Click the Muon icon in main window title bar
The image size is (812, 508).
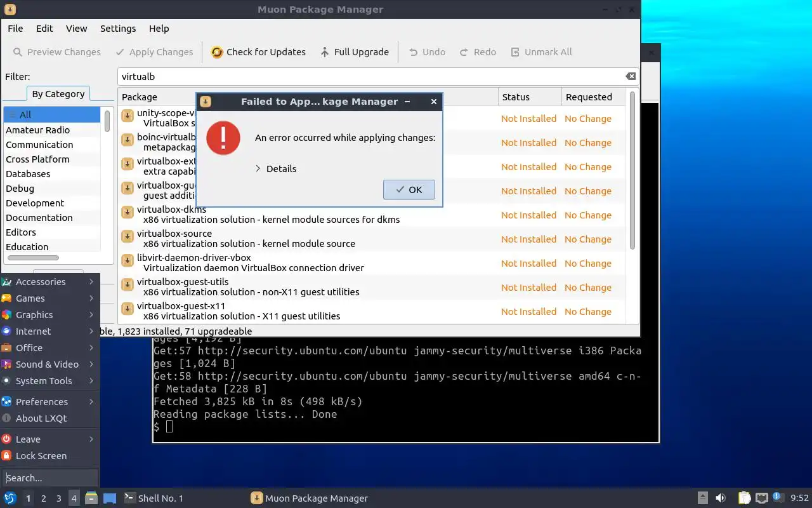pos(10,10)
